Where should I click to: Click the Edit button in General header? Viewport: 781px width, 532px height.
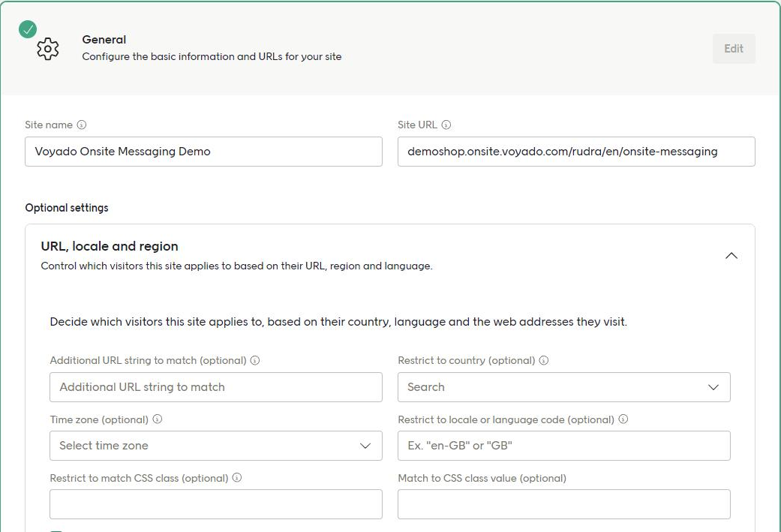(734, 49)
